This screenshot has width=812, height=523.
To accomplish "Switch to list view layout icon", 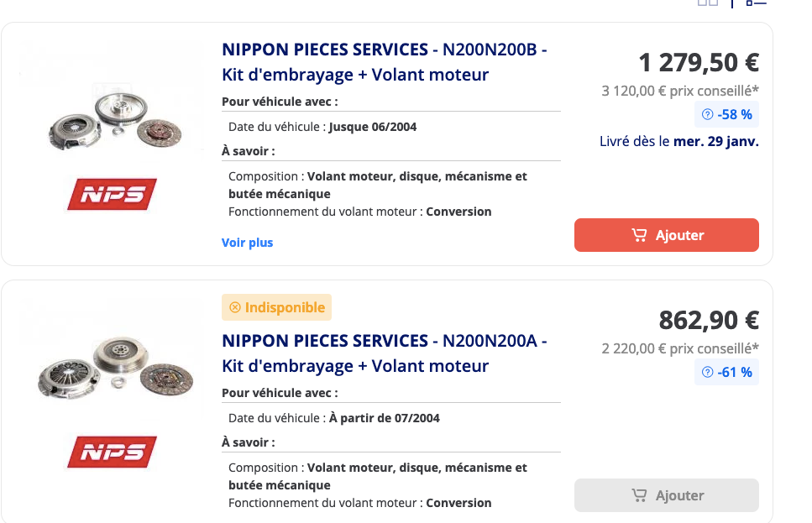I will 756,3.
